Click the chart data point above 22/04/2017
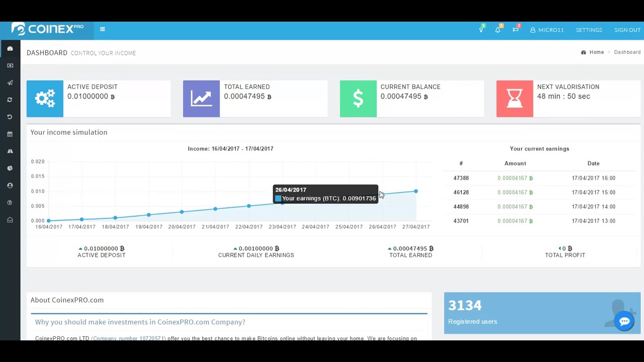Image resolution: width=644 pixels, height=362 pixels. (x=249, y=206)
